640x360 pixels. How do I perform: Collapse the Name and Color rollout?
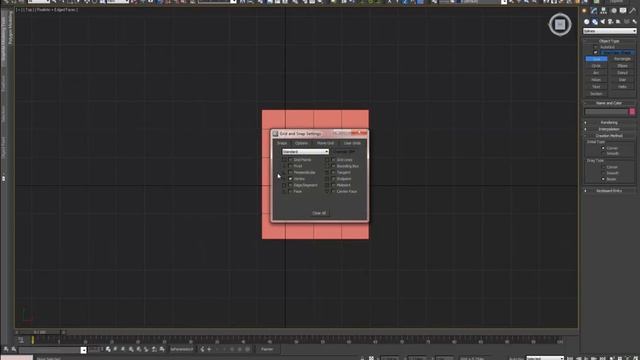tap(609, 103)
